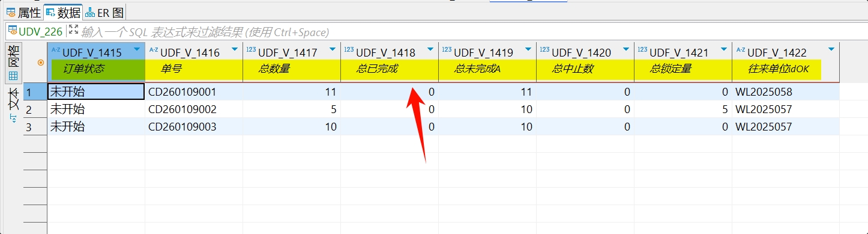868x234 pixels.
Task: Open the ER 图 tab
Action: pyautogui.click(x=104, y=13)
